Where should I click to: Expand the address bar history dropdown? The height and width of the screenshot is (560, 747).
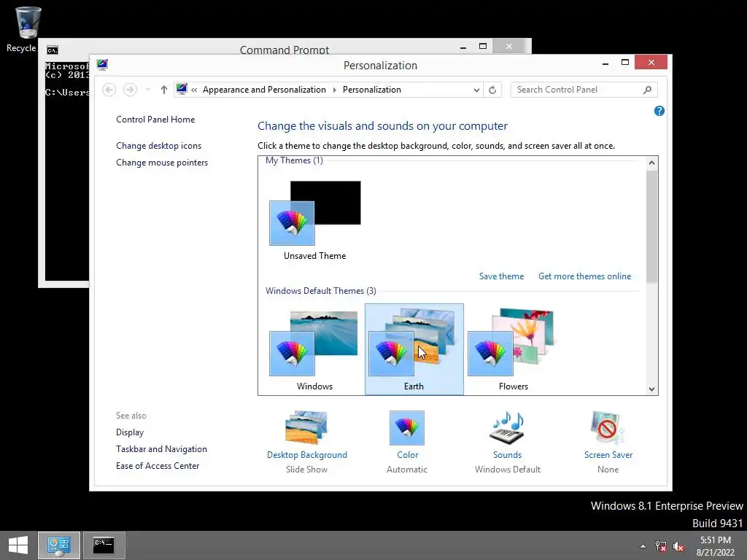pyautogui.click(x=476, y=90)
